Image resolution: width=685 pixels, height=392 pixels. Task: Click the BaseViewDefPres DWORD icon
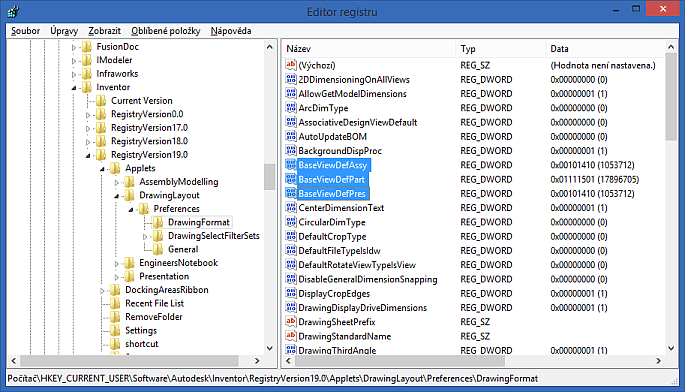click(291, 194)
